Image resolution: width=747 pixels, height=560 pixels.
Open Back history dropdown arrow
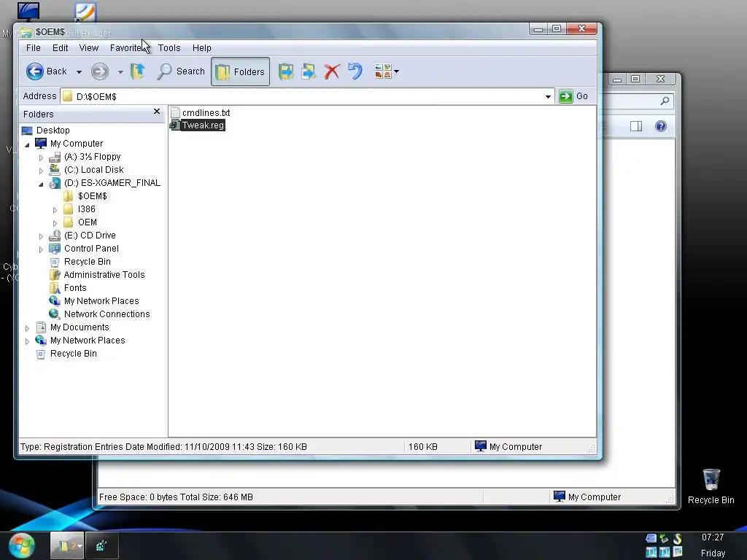79,72
